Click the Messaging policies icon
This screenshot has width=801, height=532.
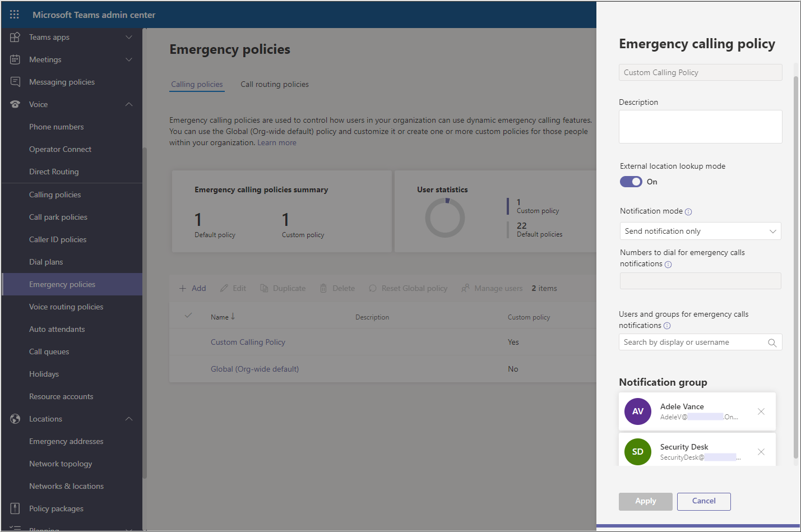pyautogui.click(x=15, y=82)
